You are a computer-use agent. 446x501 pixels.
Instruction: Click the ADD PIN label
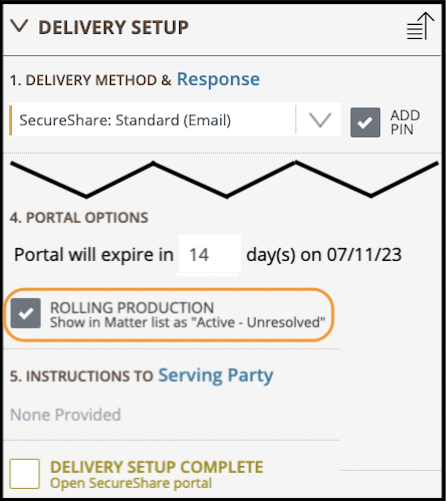coord(405,122)
